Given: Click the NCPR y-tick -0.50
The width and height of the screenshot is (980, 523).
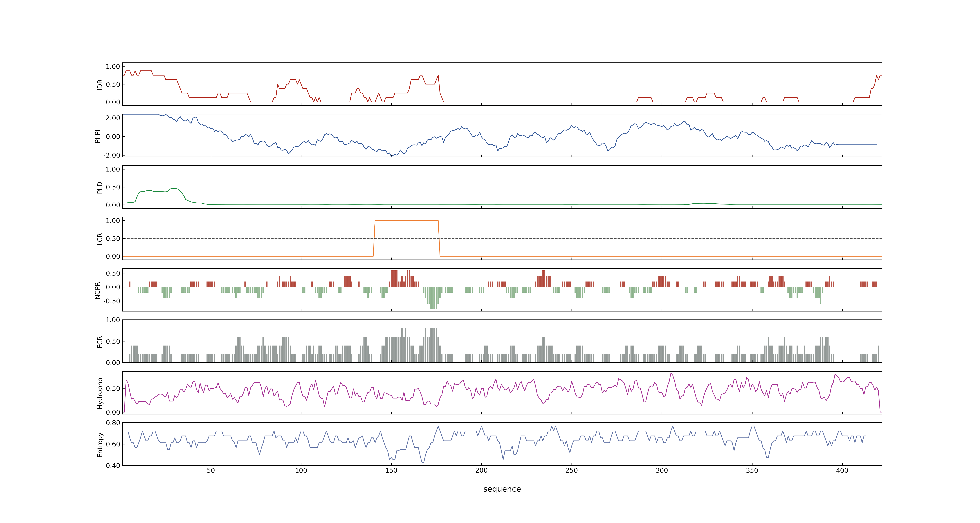Looking at the screenshot, I should [111, 301].
